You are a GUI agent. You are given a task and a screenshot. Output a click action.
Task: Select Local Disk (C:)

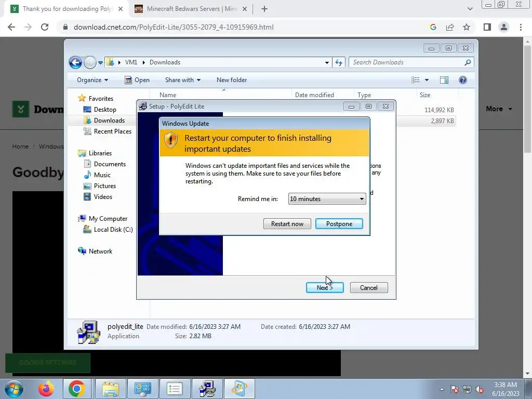[x=113, y=229]
